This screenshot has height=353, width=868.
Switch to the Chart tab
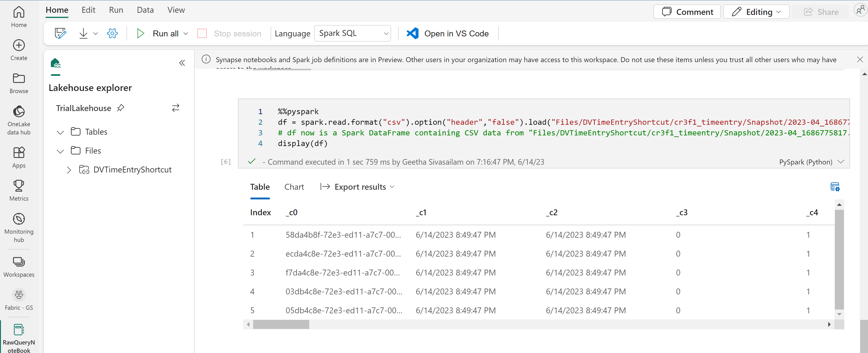(x=294, y=187)
